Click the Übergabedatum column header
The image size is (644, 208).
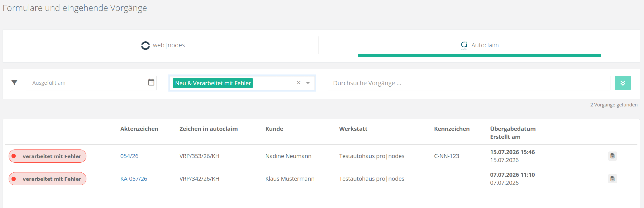(513, 129)
